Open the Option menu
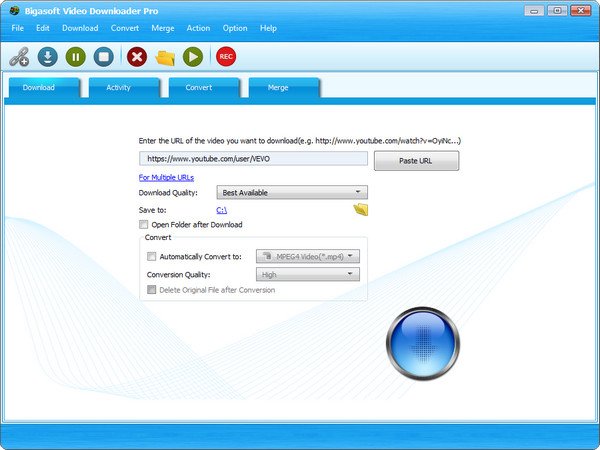Image resolution: width=600 pixels, height=450 pixels. click(x=235, y=28)
